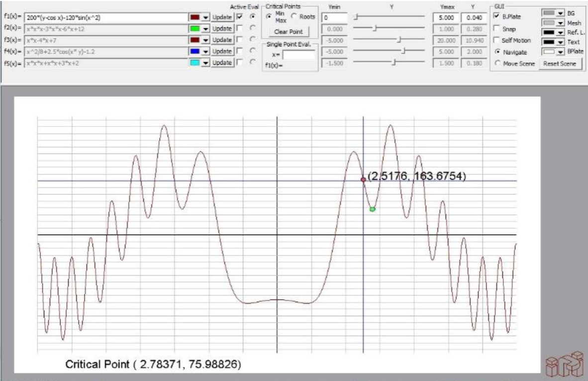Click the red critical point marker on the curve
588x381 pixels.
point(363,179)
